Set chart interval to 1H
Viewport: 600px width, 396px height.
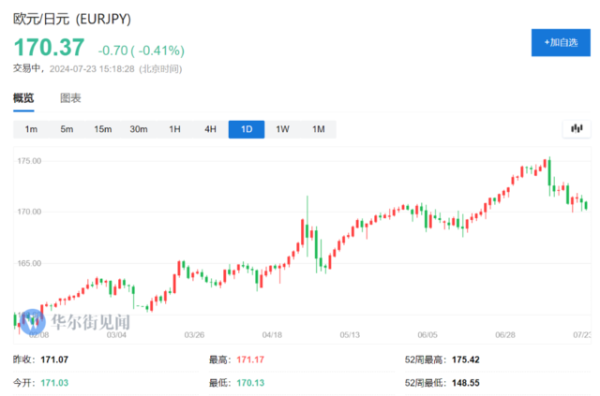coord(175,129)
